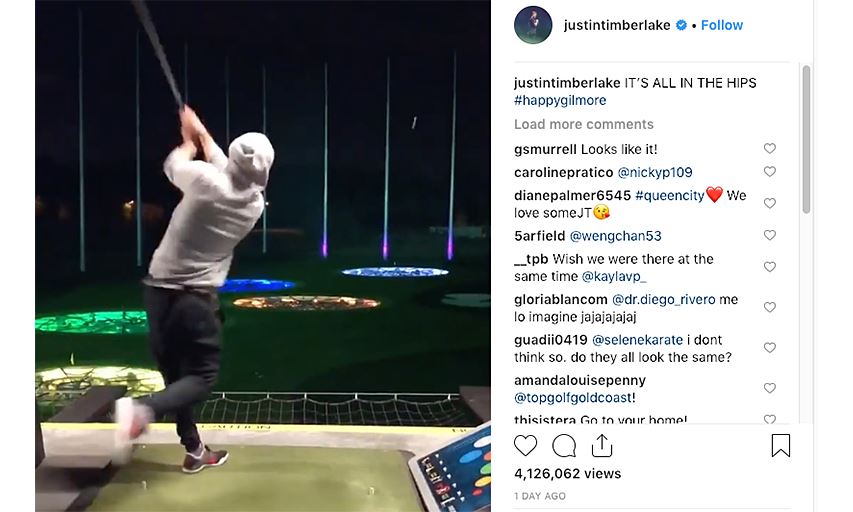Open justintimberlake username in header
Viewport: 853px width, 512px height.
pos(617,25)
